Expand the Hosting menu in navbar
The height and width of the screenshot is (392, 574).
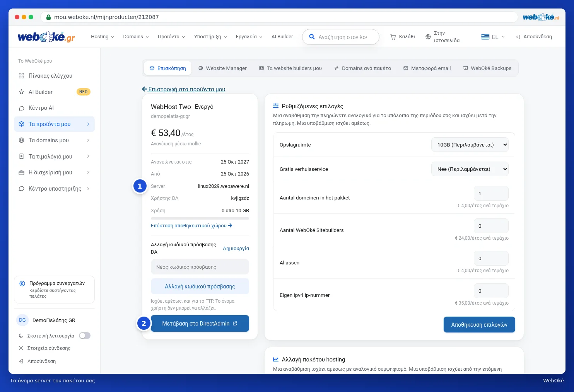tap(102, 37)
